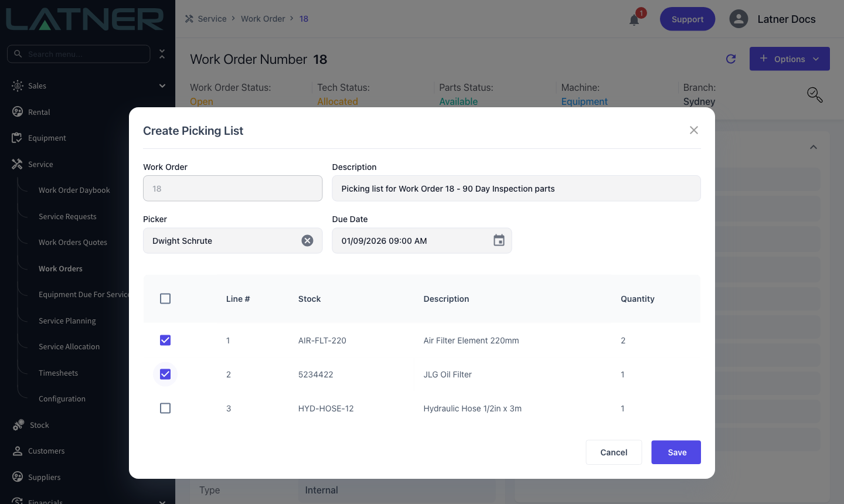Click breadcrumb work order 18
The height and width of the screenshot is (504, 844).
click(304, 19)
